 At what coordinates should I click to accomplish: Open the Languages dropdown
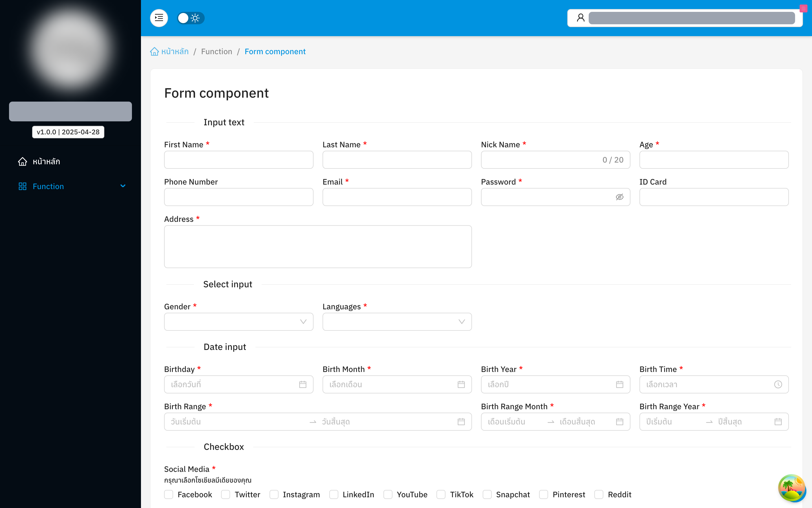click(x=397, y=322)
